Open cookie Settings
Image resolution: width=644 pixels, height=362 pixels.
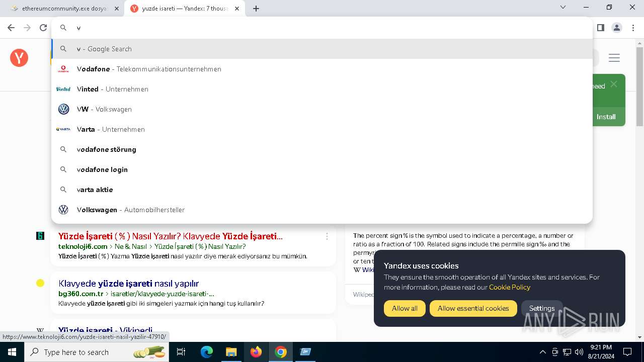(x=542, y=308)
